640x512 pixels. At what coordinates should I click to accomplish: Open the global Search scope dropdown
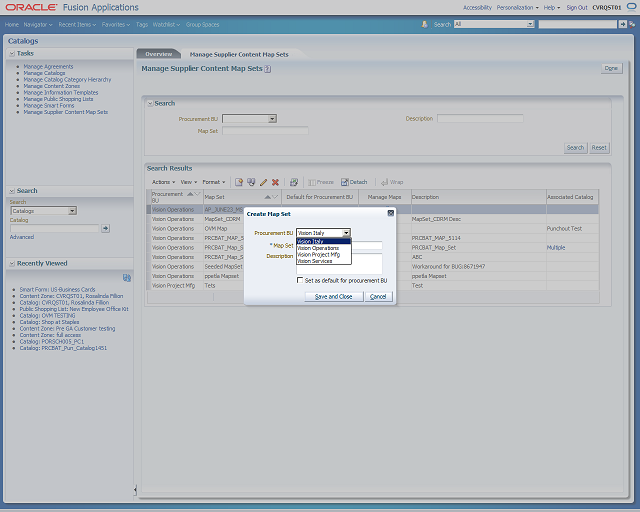pos(530,24)
